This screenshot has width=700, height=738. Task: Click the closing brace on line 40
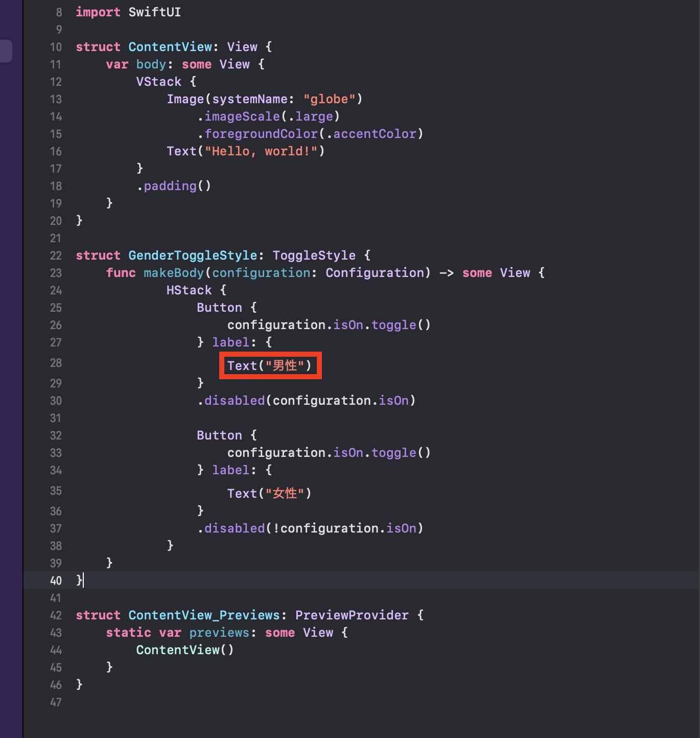[79, 580]
